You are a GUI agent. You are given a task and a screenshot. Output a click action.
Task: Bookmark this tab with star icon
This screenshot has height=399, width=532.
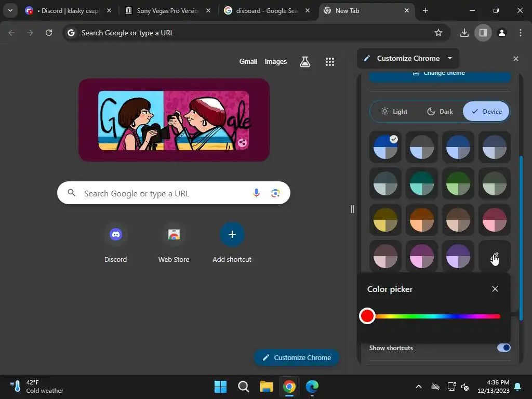pyautogui.click(x=438, y=33)
